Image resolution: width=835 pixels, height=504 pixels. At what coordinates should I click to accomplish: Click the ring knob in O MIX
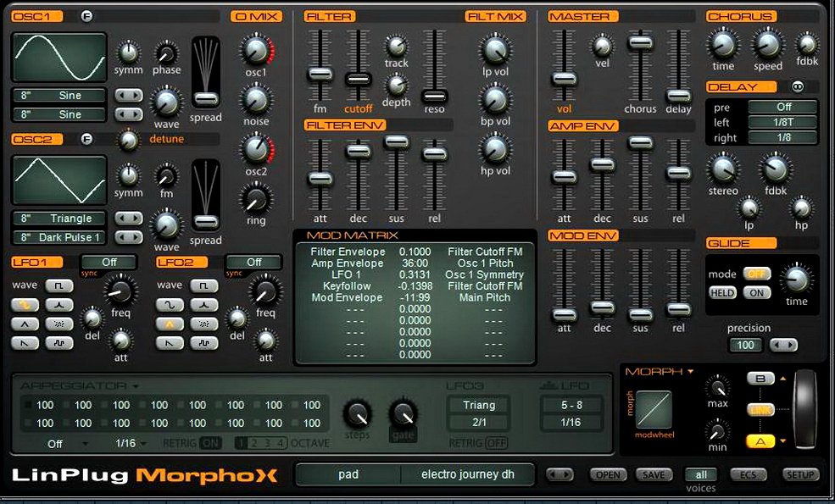click(256, 200)
